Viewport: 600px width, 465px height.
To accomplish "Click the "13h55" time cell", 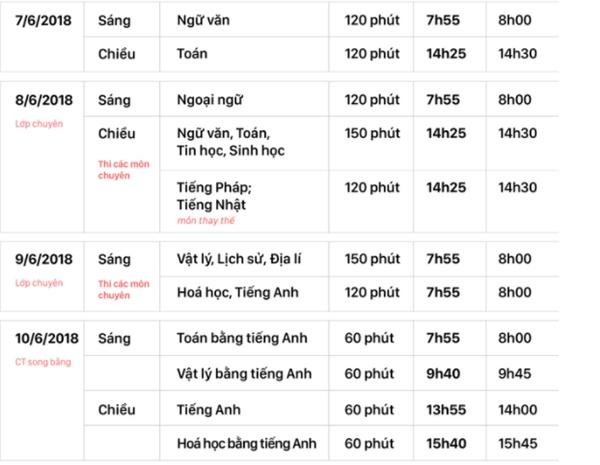I will (446, 409).
